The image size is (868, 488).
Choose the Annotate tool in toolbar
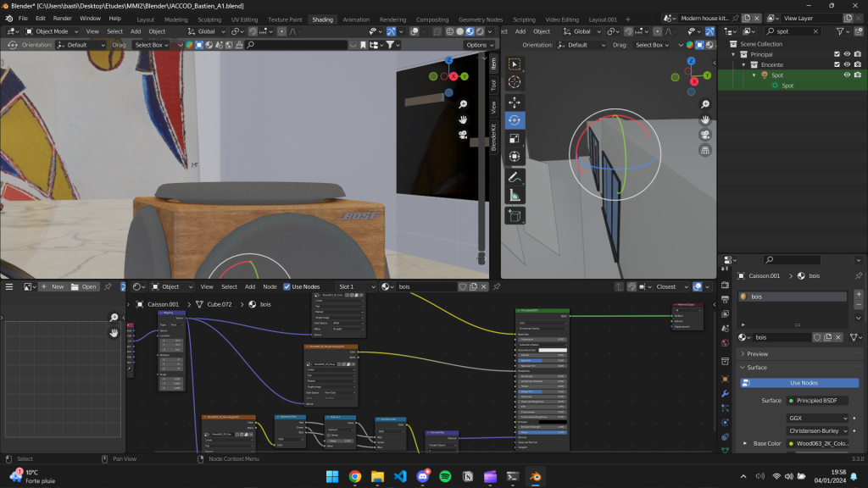pos(515,177)
